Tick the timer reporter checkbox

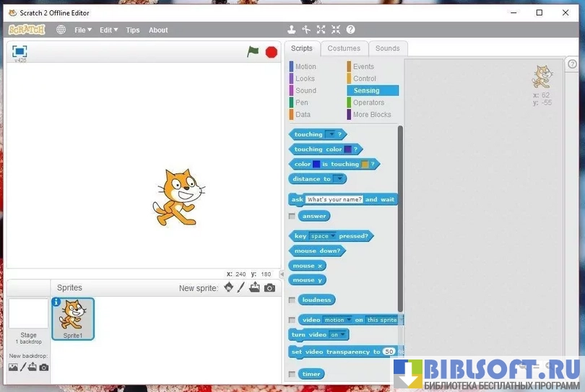292,374
